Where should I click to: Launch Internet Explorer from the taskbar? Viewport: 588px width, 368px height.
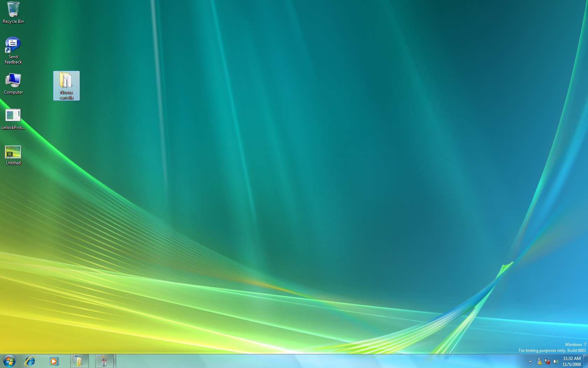click(x=30, y=361)
